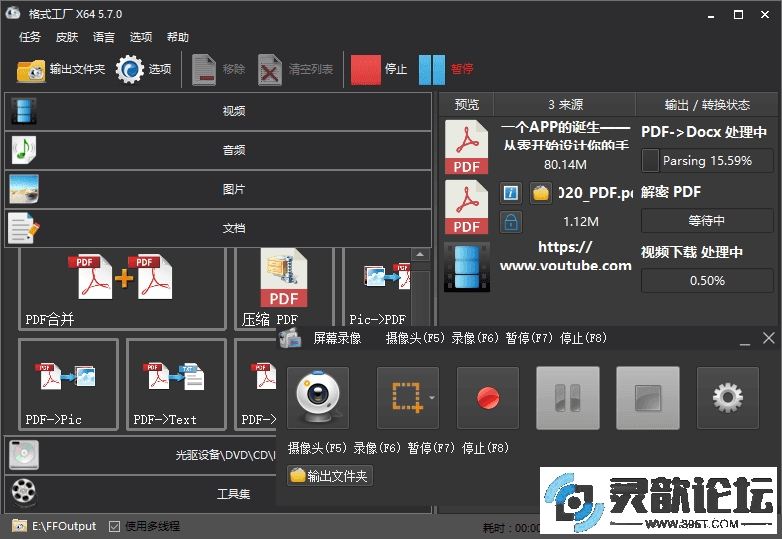The height and width of the screenshot is (539, 782).
Task: Click the 预览 column header
Action: click(x=466, y=105)
